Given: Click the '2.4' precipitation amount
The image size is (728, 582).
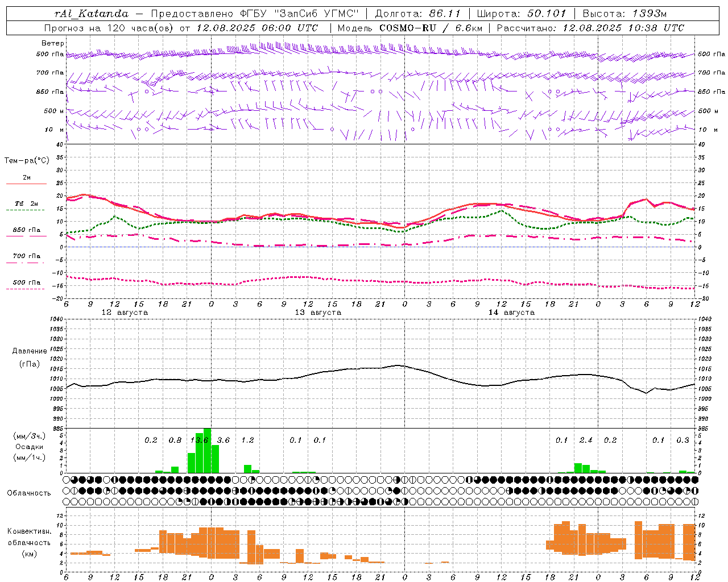Looking at the screenshot, I should pos(586,440).
